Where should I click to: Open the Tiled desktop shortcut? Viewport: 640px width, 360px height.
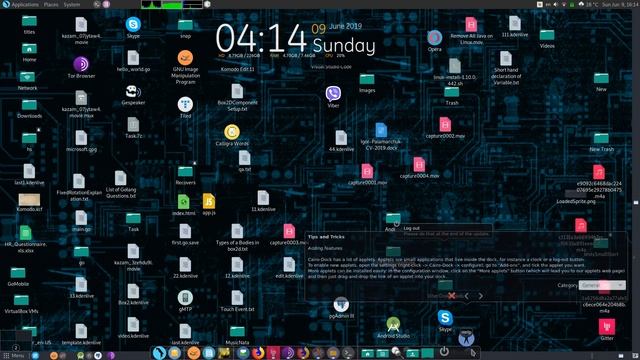pyautogui.click(x=185, y=104)
